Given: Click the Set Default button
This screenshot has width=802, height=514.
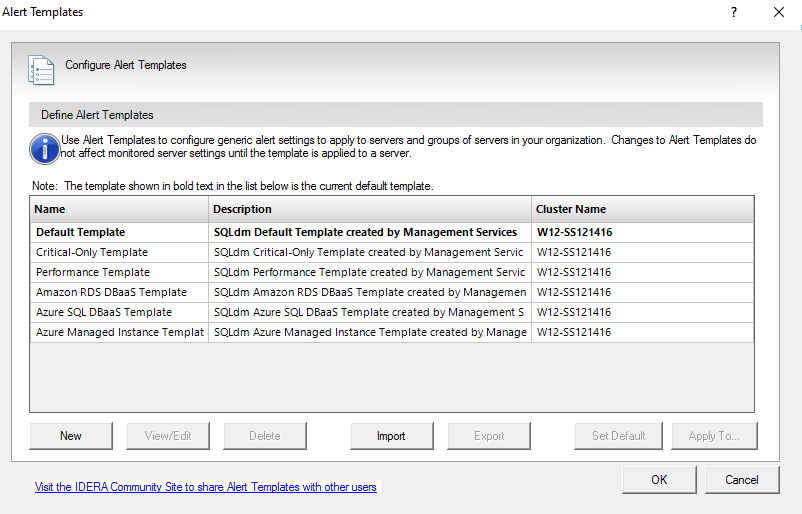Looking at the screenshot, I should pyautogui.click(x=618, y=436).
